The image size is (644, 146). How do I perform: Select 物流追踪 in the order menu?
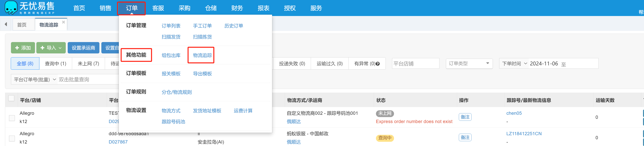point(202,55)
